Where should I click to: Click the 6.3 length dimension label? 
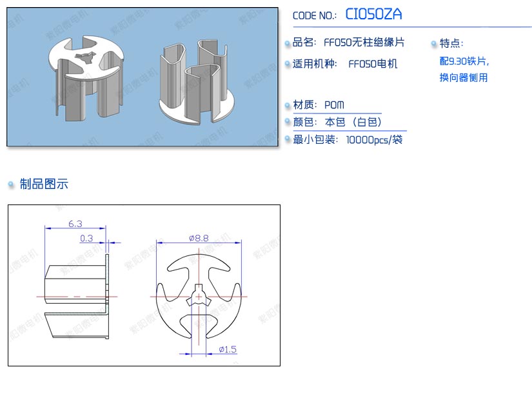pyautogui.click(x=75, y=224)
